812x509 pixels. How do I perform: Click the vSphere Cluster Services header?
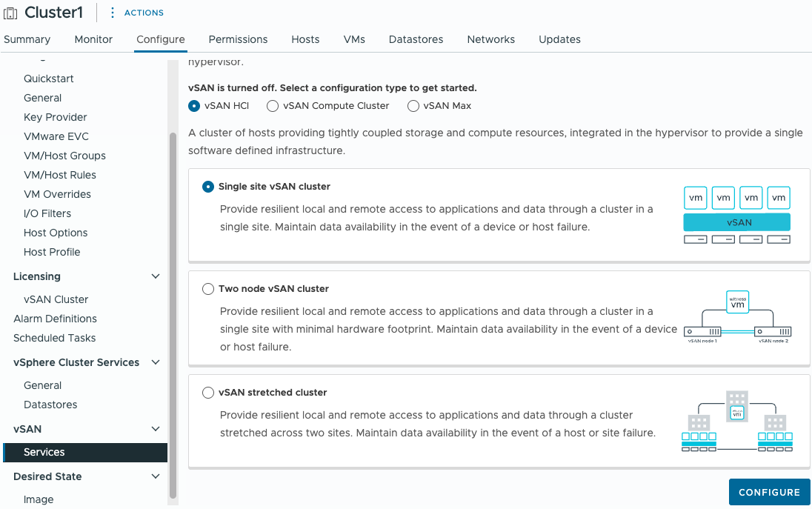[x=76, y=362]
